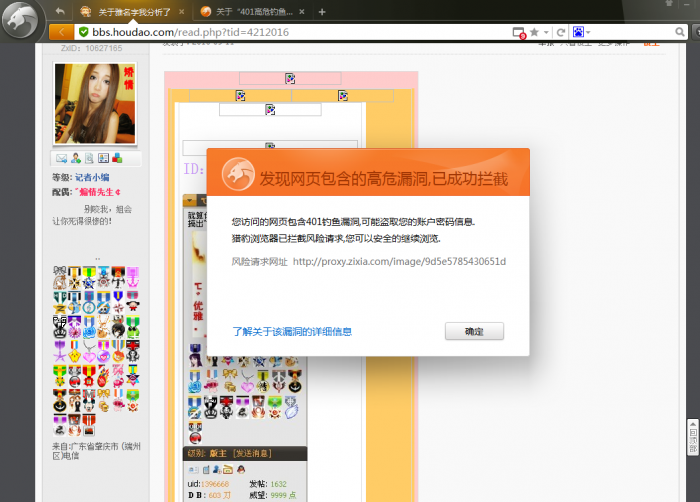700x502 pixels.
Task: Click the dialog title 发现网页包含的高危漏洞
Action: pos(383,179)
